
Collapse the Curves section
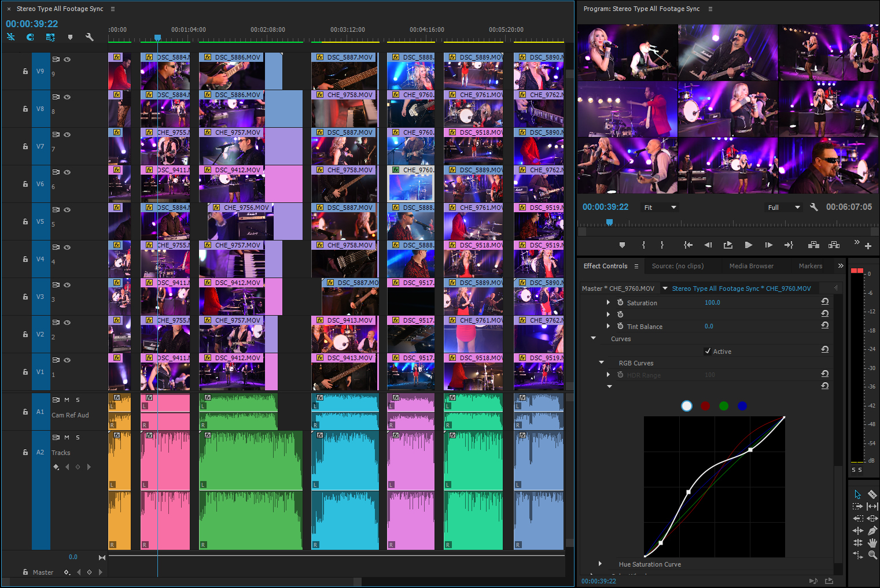tap(594, 338)
